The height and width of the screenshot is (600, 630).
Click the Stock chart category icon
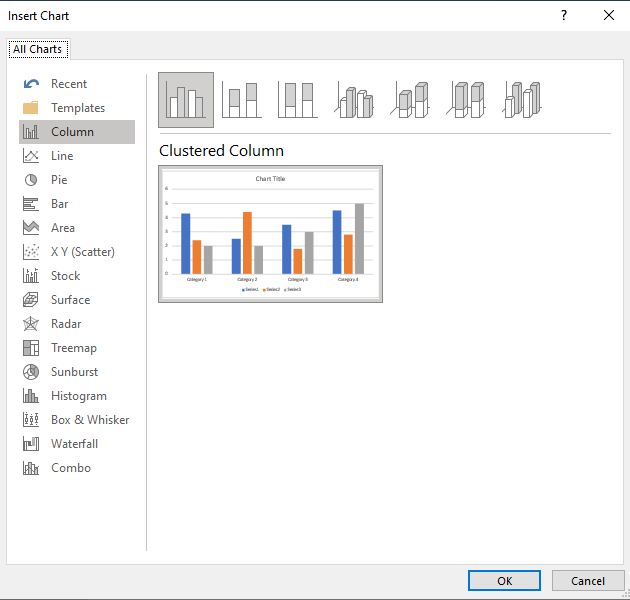31,276
